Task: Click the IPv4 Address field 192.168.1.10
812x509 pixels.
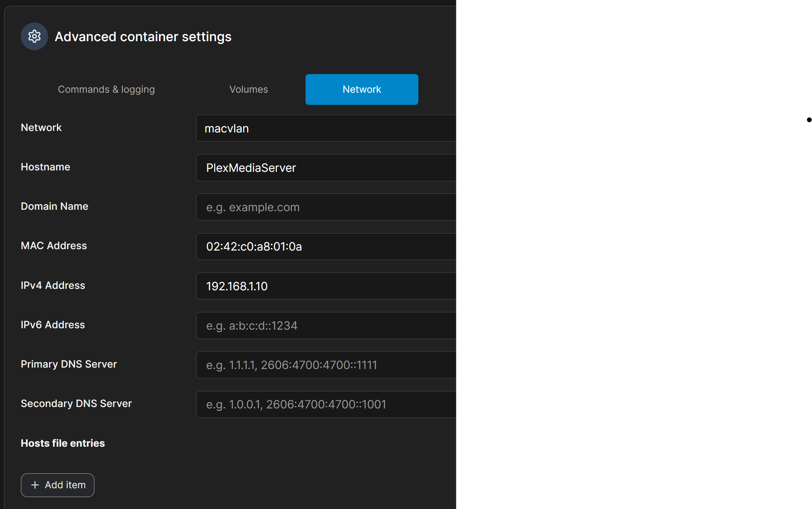Action: (326, 286)
